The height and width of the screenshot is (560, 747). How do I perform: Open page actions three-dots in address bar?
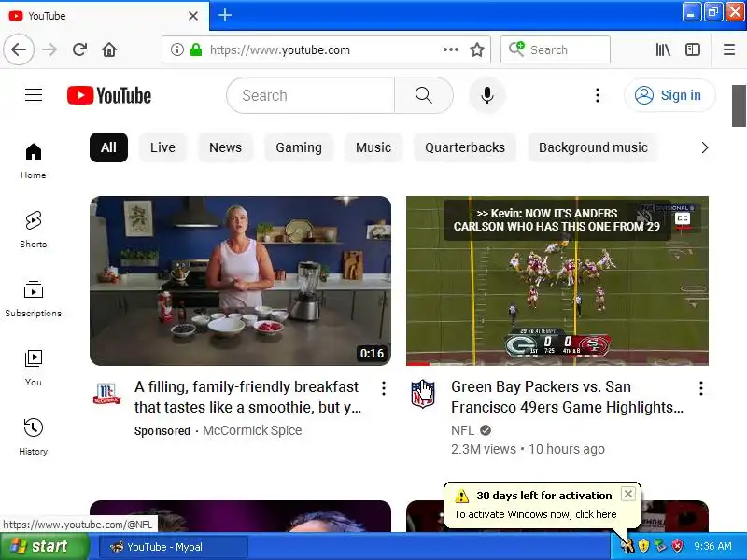tap(451, 49)
